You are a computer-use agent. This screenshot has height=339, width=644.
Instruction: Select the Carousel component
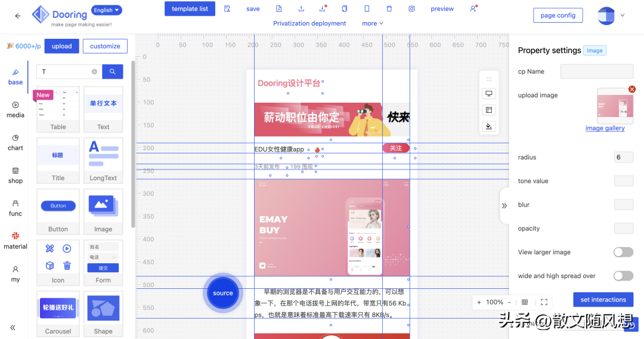coord(58,313)
